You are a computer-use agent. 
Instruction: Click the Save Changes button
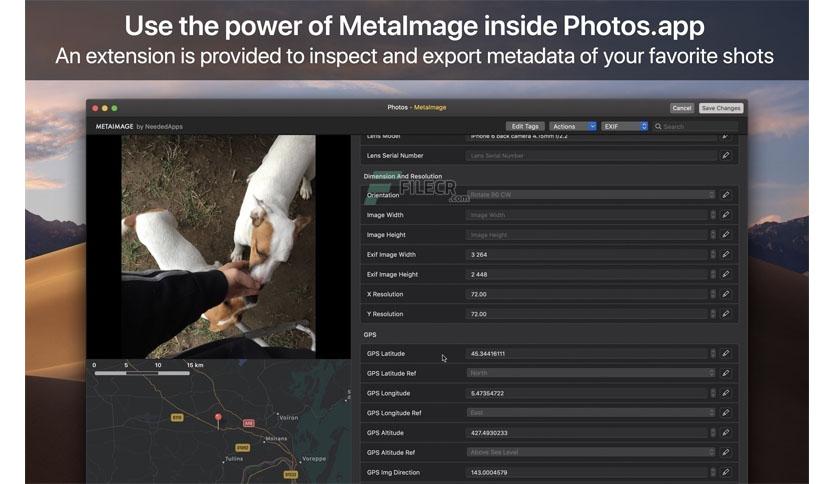point(721,108)
